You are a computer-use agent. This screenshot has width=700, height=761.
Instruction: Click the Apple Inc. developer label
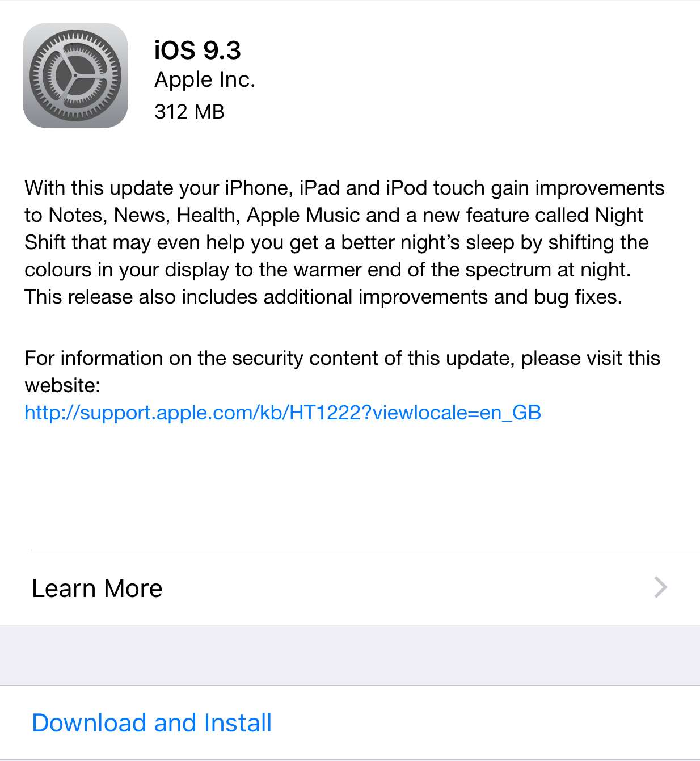(x=205, y=80)
